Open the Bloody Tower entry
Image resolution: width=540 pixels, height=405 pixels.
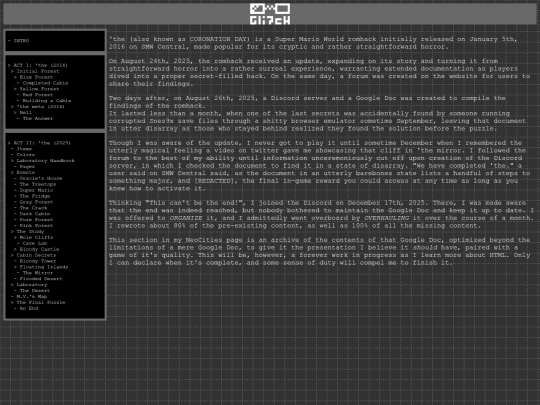tap(38, 261)
